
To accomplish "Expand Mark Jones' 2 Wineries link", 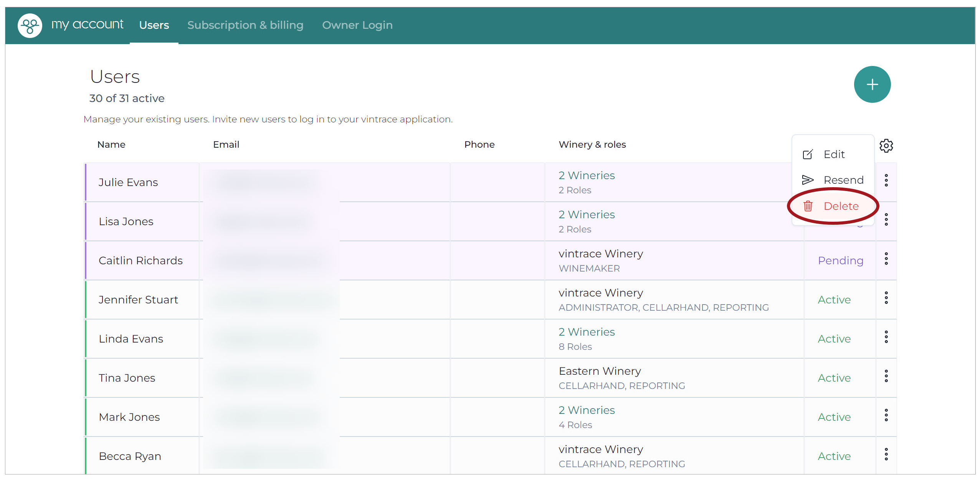I will pyautogui.click(x=587, y=410).
